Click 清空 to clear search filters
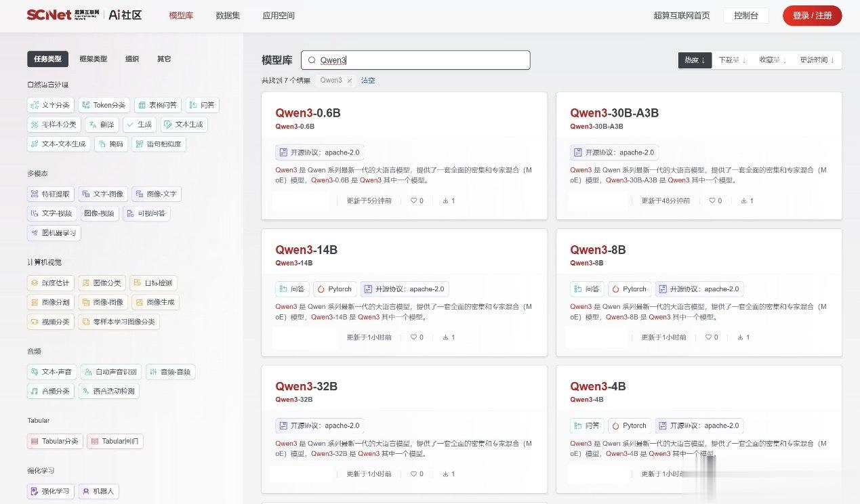 [x=368, y=80]
